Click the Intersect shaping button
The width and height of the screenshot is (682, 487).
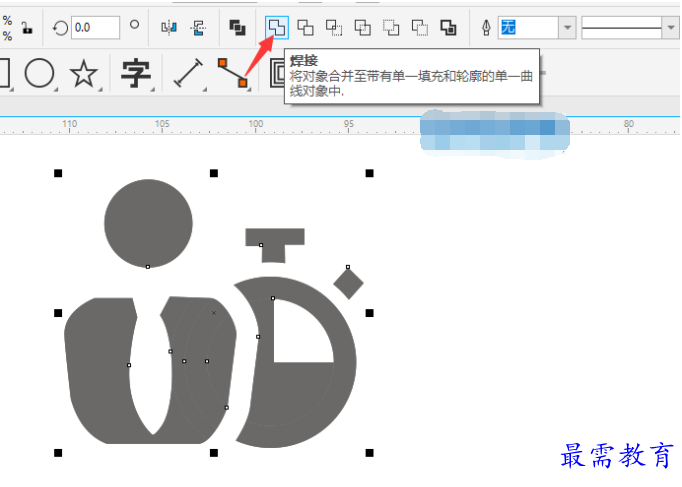(334, 28)
